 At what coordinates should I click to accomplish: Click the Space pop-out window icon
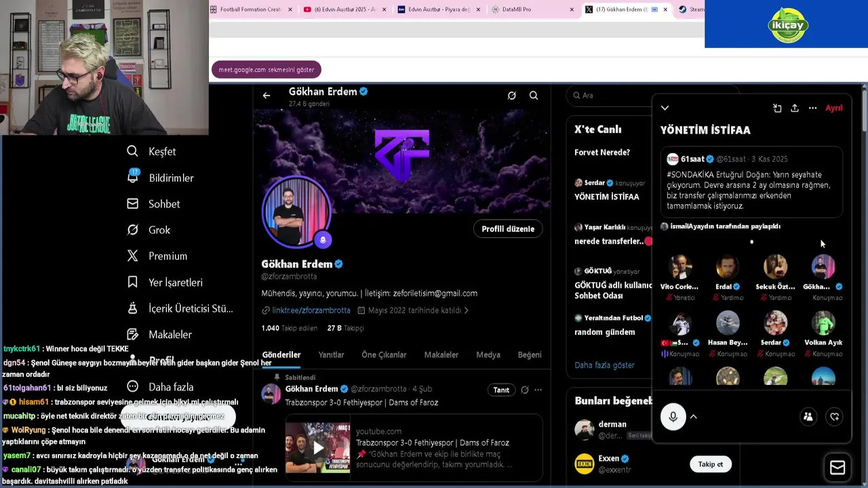pos(777,108)
